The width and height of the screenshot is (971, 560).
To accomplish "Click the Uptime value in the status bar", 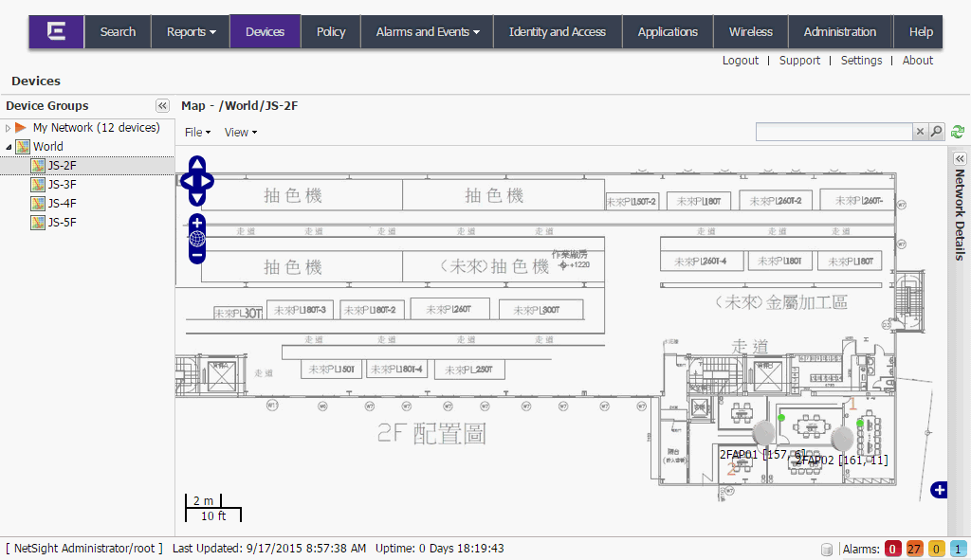I will click(440, 549).
